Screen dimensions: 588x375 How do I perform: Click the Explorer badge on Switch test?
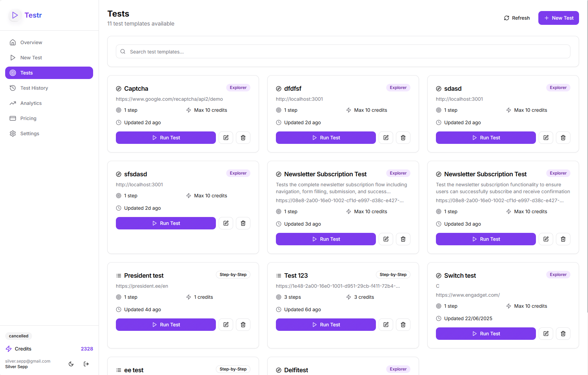(x=558, y=275)
